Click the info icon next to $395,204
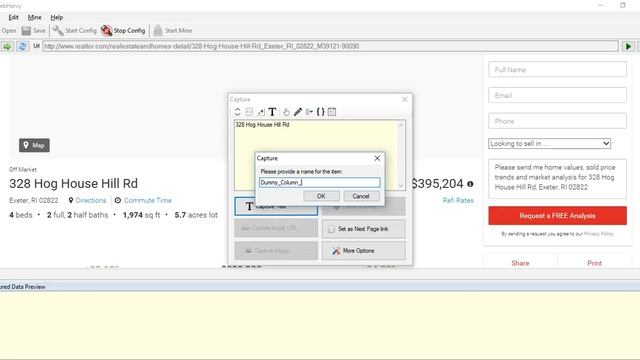Viewport: 640px width, 360px height. point(470,184)
